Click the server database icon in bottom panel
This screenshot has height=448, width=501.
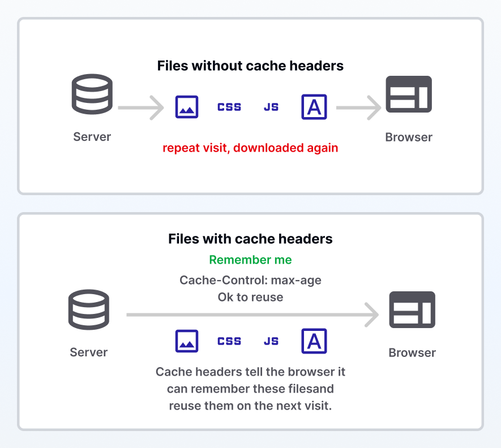coord(89,310)
